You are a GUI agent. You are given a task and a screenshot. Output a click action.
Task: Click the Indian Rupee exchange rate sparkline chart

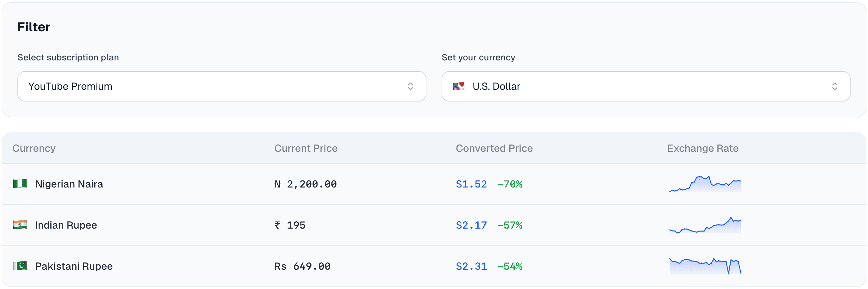point(704,225)
